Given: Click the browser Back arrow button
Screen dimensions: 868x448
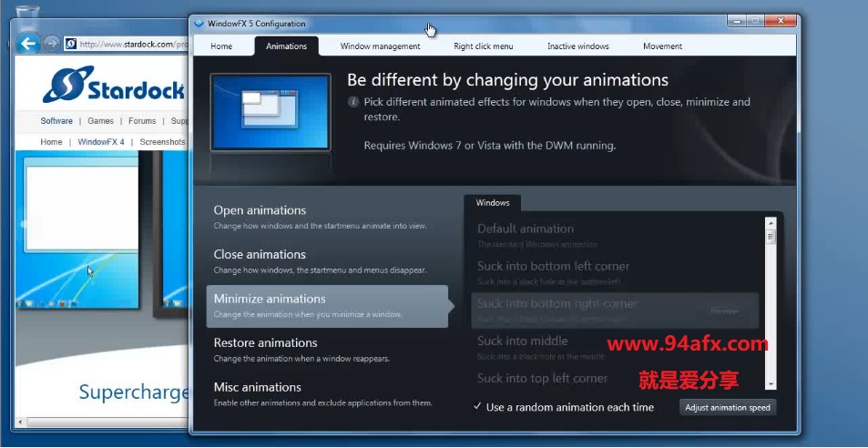Looking at the screenshot, I should tap(27, 43).
